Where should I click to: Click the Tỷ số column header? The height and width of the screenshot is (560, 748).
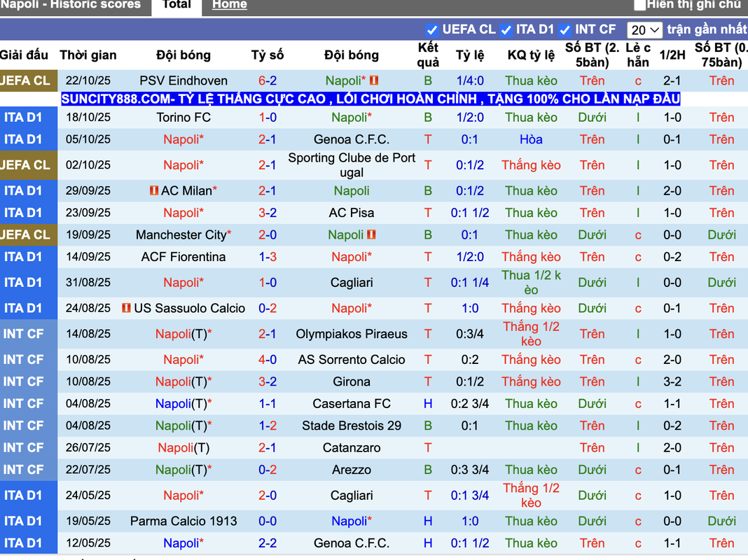tap(268, 55)
